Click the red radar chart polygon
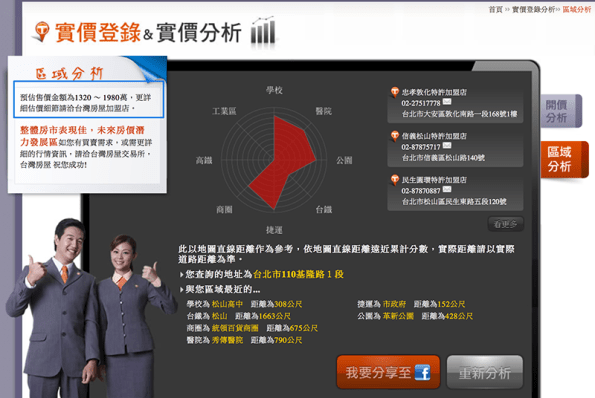Viewport: 595px width, 398px height. click(x=283, y=161)
